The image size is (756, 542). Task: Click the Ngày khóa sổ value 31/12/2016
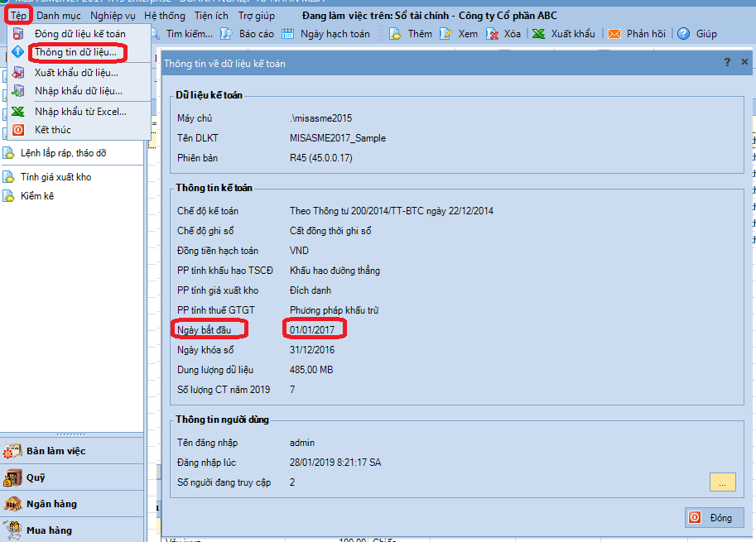(x=312, y=350)
